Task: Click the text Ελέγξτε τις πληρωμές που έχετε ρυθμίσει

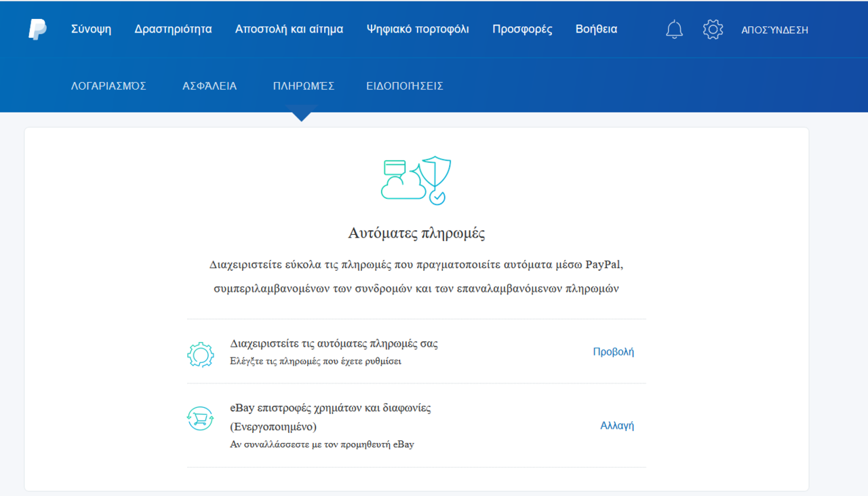Action: tap(316, 361)
